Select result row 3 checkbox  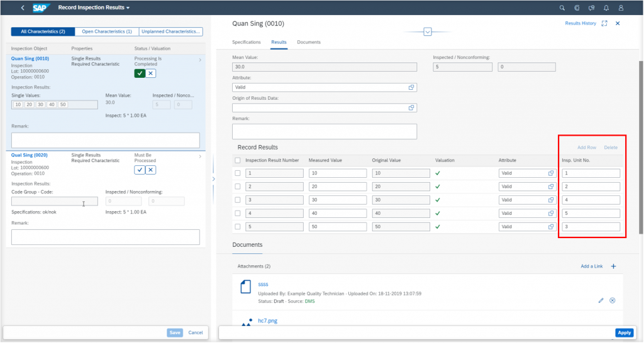pos(237,200)
